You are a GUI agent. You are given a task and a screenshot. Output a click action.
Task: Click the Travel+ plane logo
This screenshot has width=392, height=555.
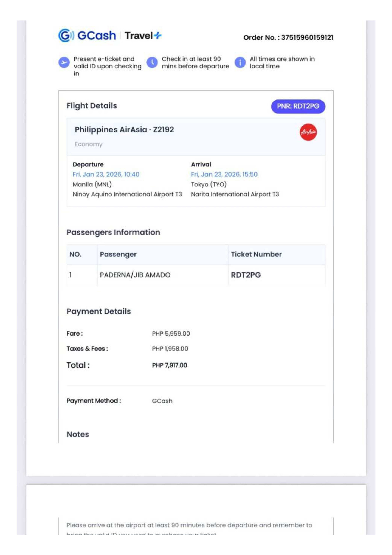[x=158, y=36]
